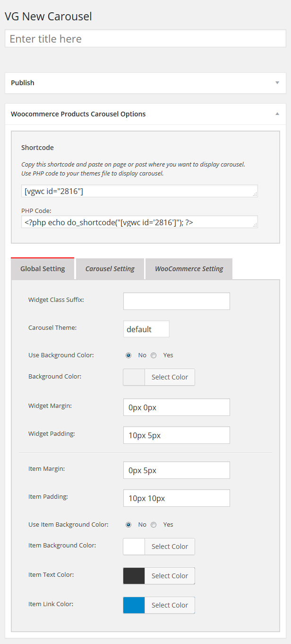Open the Carousel Theme dropdown
The height and width of the screenshot is (644, 291).
click(x=146, y=329)
